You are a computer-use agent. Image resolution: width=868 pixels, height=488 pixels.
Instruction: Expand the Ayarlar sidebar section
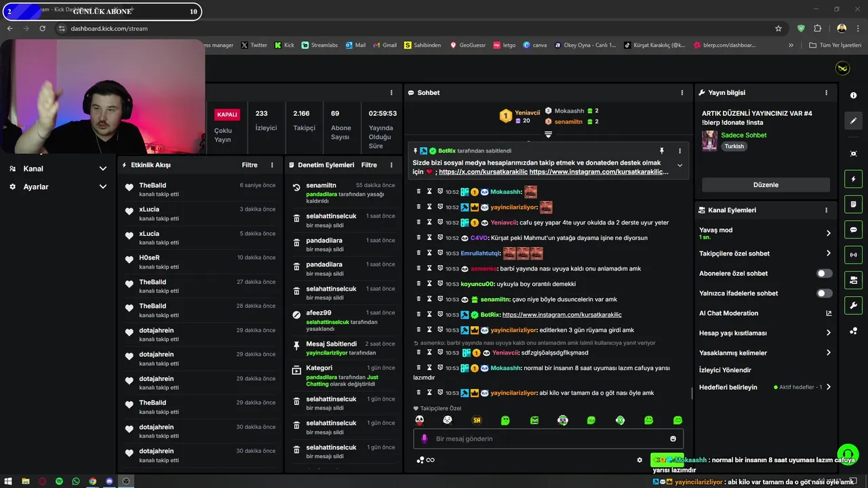pyautogui.click(x=58, y=186)
